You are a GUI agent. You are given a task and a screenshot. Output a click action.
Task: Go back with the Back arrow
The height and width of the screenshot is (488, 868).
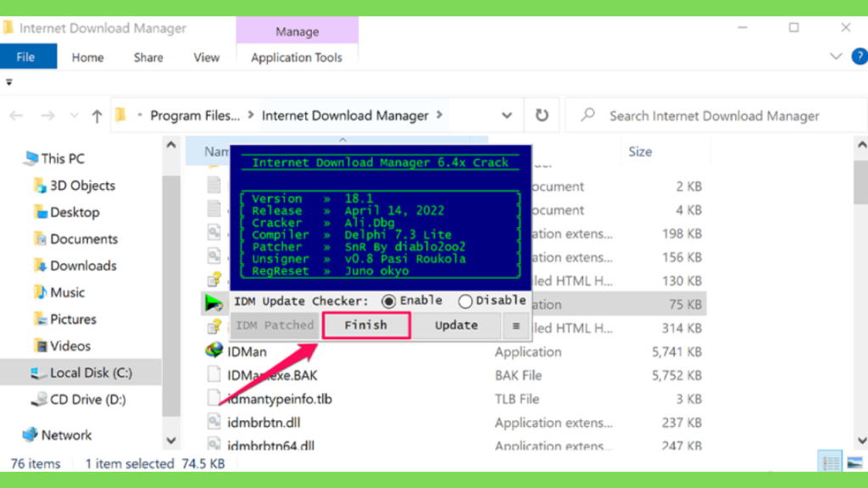pyautogui.click(x=16, y=115)
